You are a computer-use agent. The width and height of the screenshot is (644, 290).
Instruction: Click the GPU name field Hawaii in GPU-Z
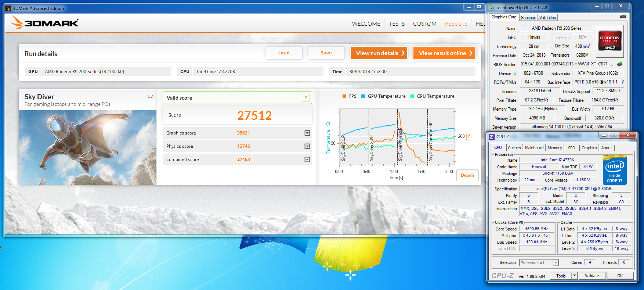[534, 37]
